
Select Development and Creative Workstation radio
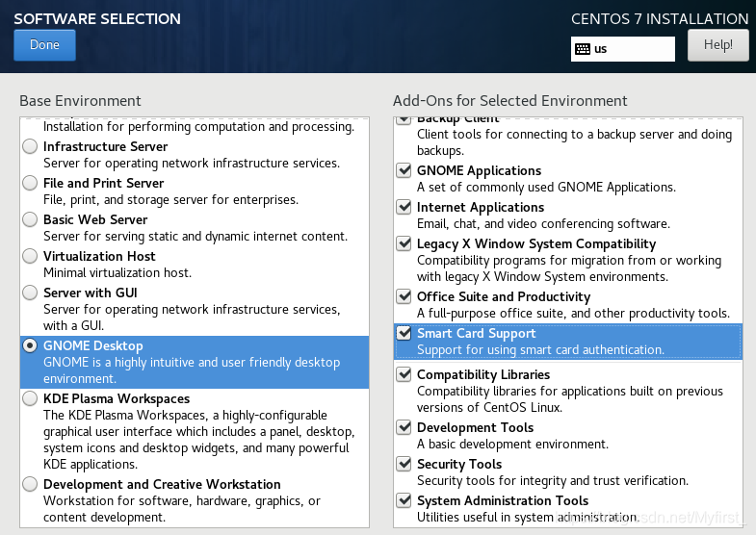[x=30, y=484]
